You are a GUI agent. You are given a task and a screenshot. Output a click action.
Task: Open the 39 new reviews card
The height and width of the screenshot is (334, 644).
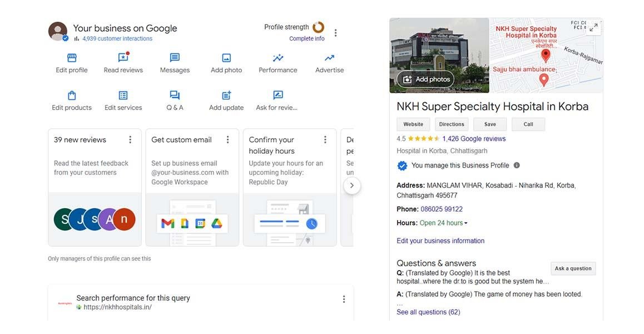click(x=95, y=188)
